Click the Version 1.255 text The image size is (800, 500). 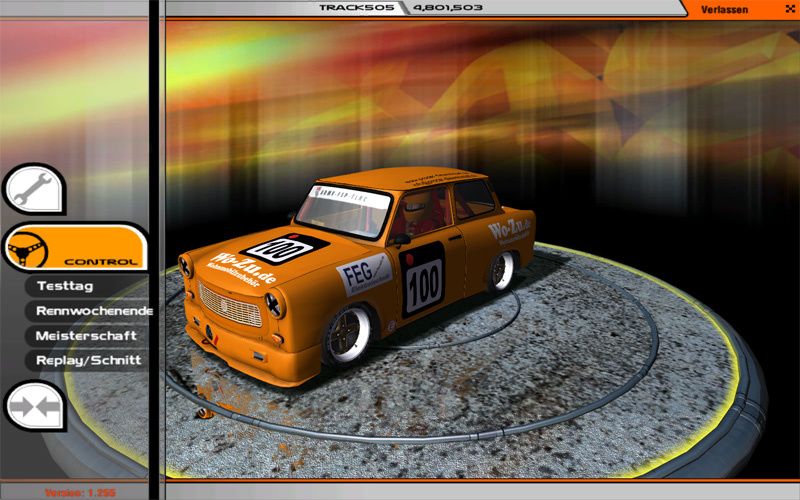80,493
